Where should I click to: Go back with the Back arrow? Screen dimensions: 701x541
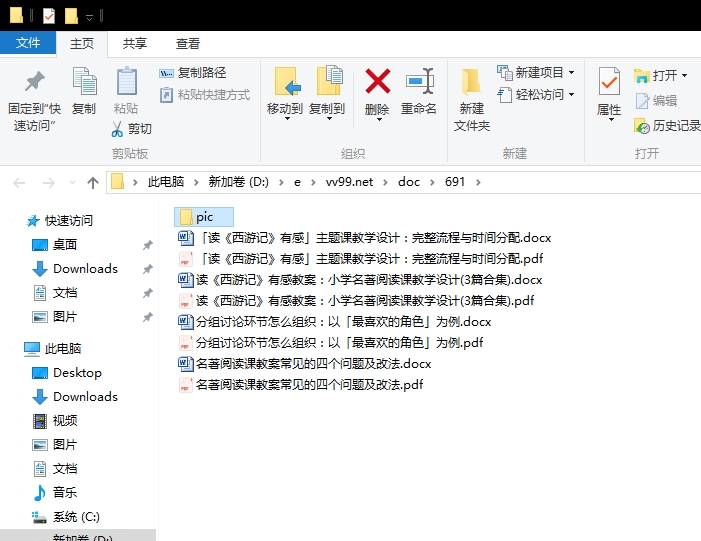(x=19, y=182)
